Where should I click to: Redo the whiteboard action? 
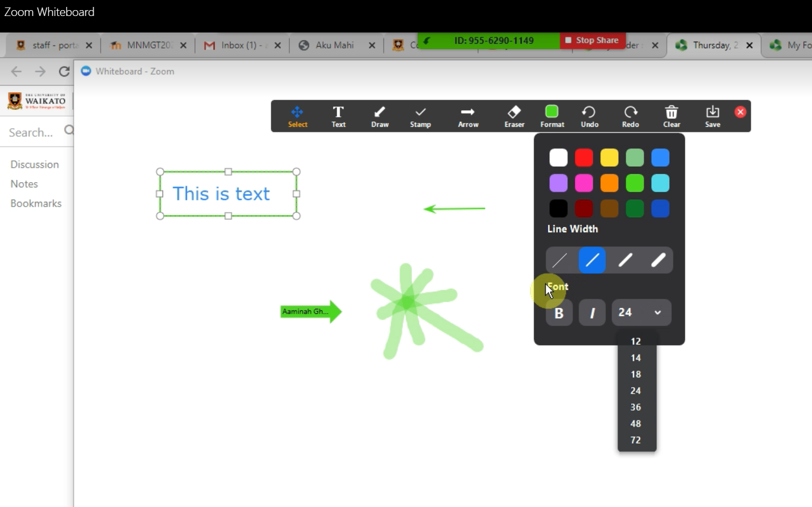630,117
